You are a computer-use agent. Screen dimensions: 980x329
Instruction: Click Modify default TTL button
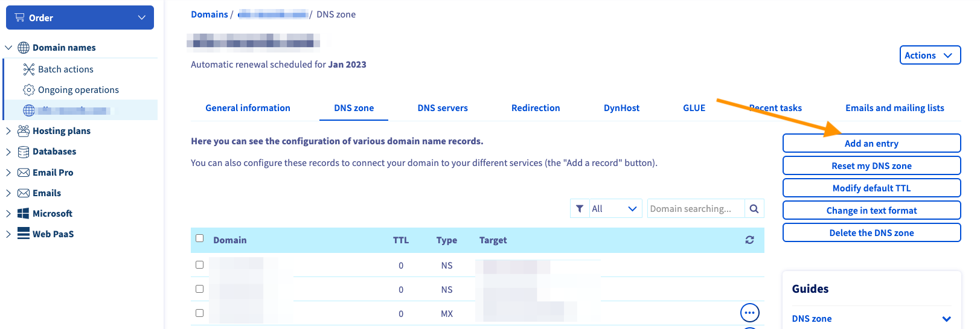(x=871, y=188)
